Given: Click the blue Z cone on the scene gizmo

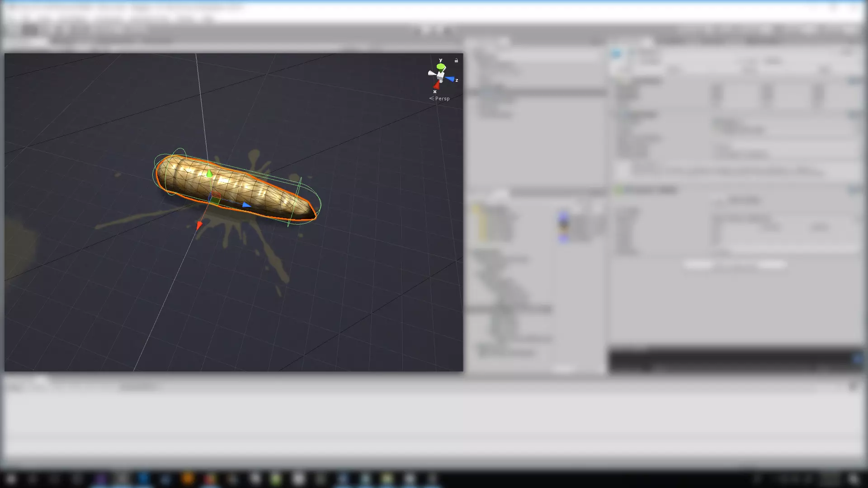Looking at the screenshot, I should (x=449, y=79).
